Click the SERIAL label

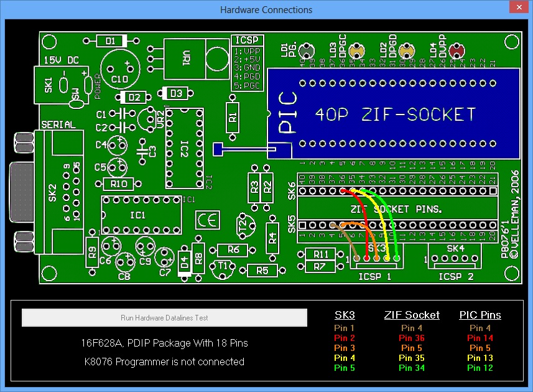(x=58, y=124)
